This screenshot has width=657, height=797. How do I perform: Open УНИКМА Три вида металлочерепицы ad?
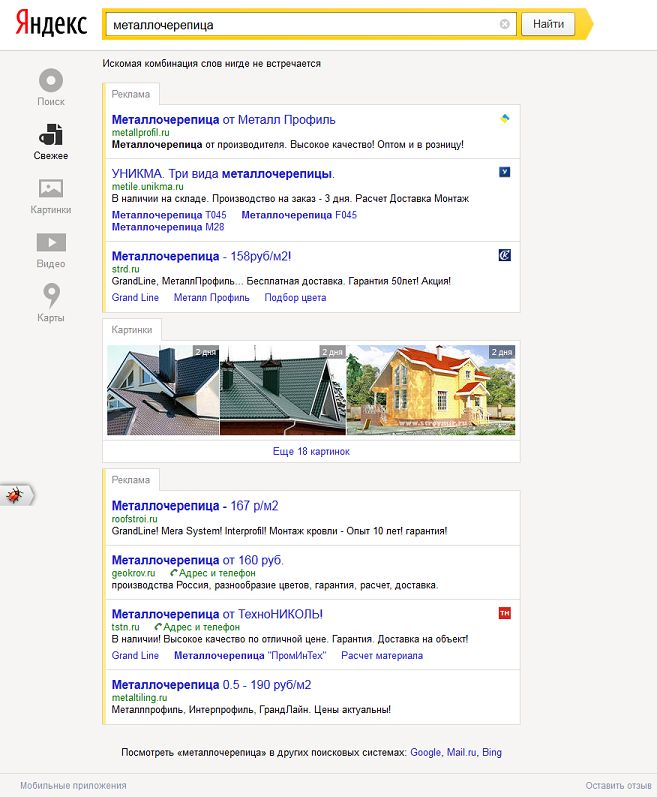(x=223, y=174)
